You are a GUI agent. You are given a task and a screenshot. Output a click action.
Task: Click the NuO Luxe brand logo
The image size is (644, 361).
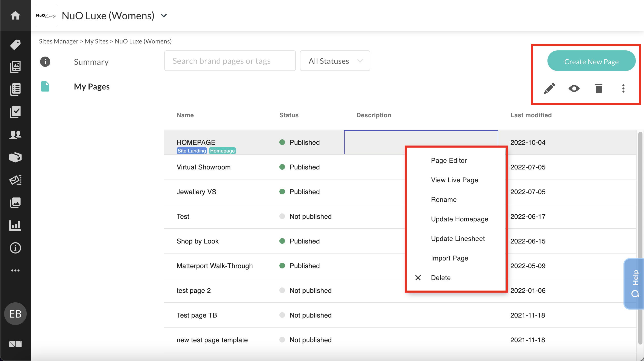point(46,16)
